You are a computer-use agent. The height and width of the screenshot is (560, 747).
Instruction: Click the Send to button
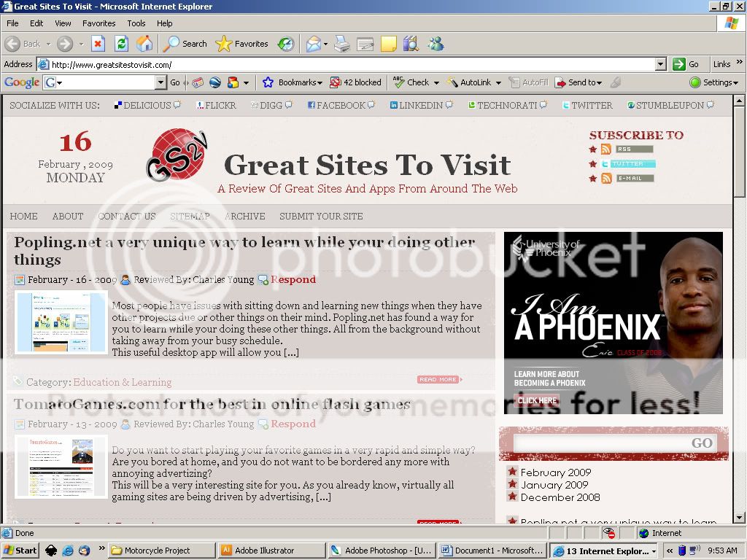578,82
